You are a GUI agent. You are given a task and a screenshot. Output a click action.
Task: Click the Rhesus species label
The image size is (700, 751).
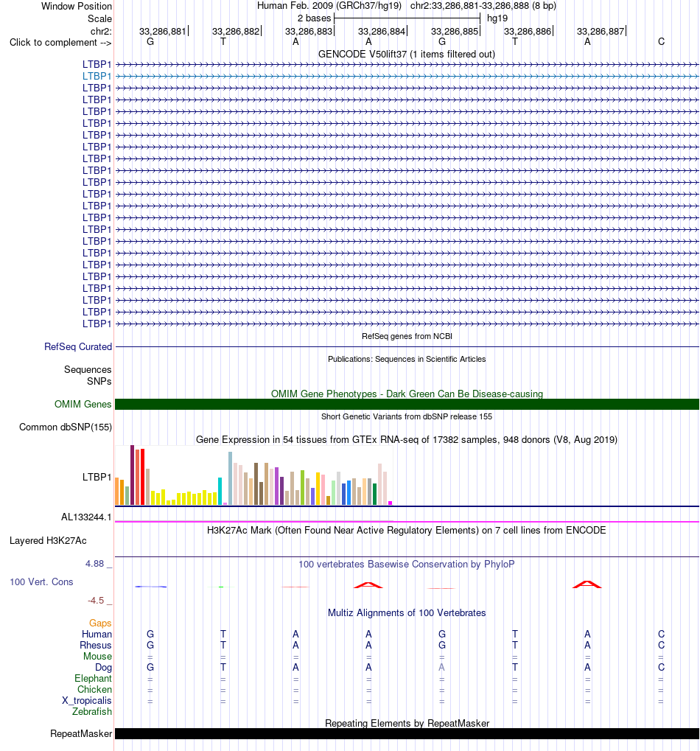tap(96, 645)
